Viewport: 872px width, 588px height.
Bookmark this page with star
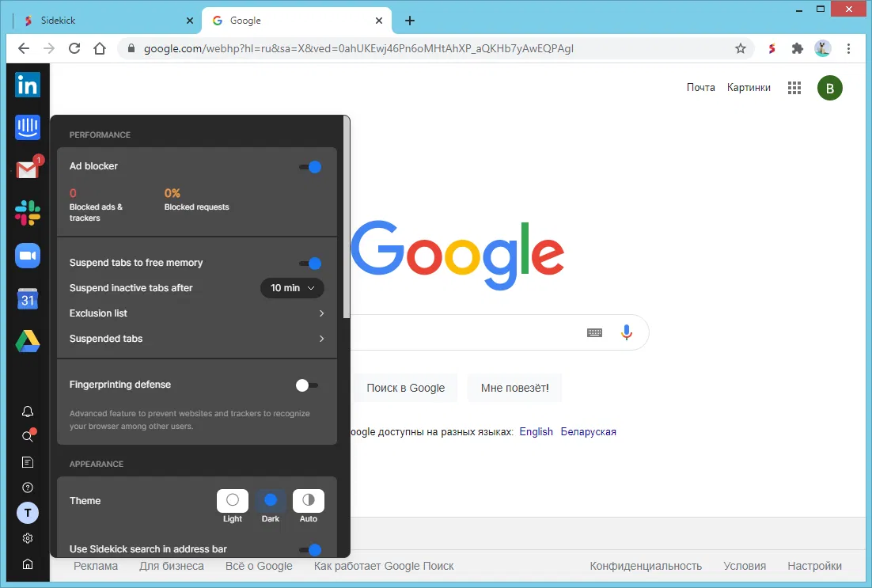pyautogui.click(x=740, y=48)
